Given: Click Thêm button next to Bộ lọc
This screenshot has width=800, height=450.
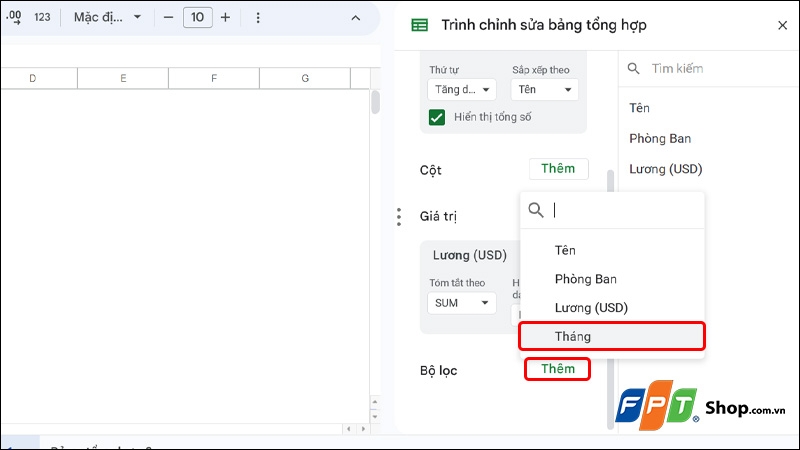Looking at the screenshot, I should 558,369.
